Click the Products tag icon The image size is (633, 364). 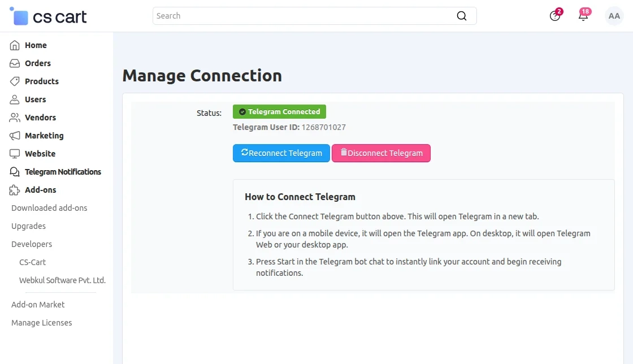[x=15, y=81]
